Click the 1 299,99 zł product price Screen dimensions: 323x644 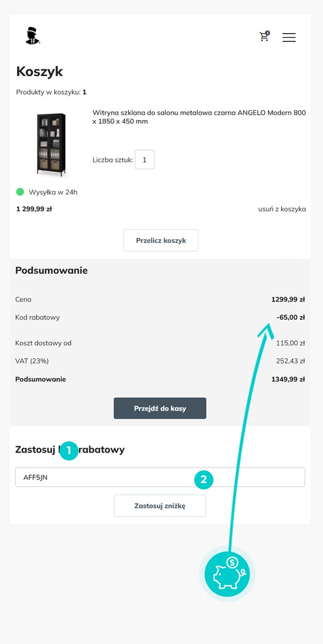coord(34,209)
